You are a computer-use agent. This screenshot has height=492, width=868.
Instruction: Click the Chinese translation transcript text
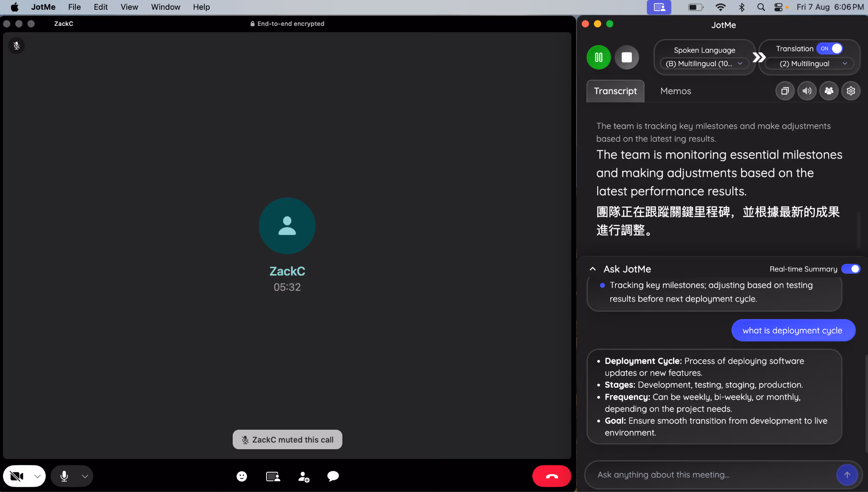718,221
